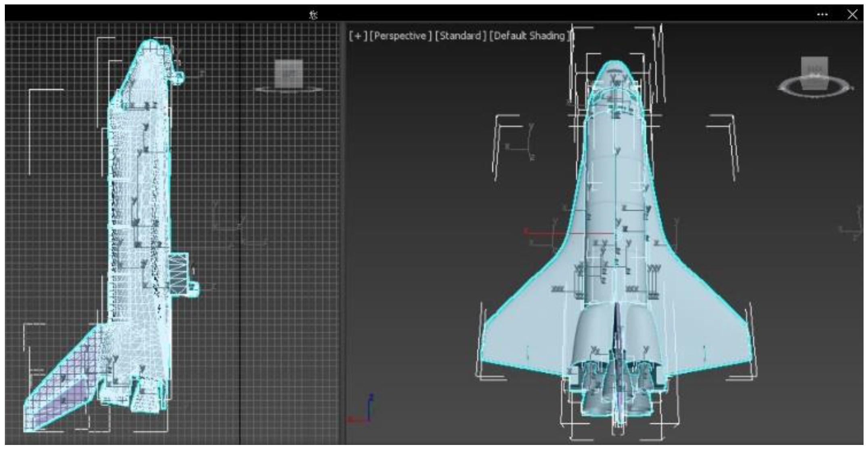Open the Default Shading viewport menu
This screenshot has width=868, height=451.
pyautogui.click(x=529, y=36)
